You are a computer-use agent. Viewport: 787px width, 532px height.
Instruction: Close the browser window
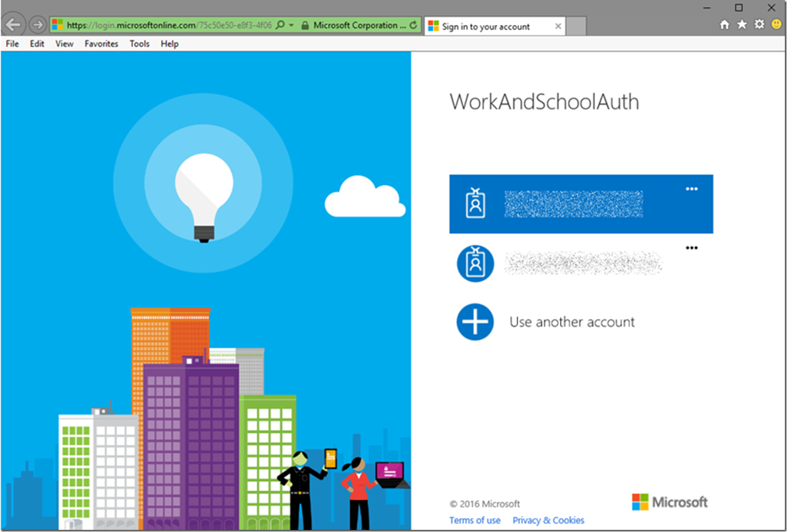click(x=771, y=8)
